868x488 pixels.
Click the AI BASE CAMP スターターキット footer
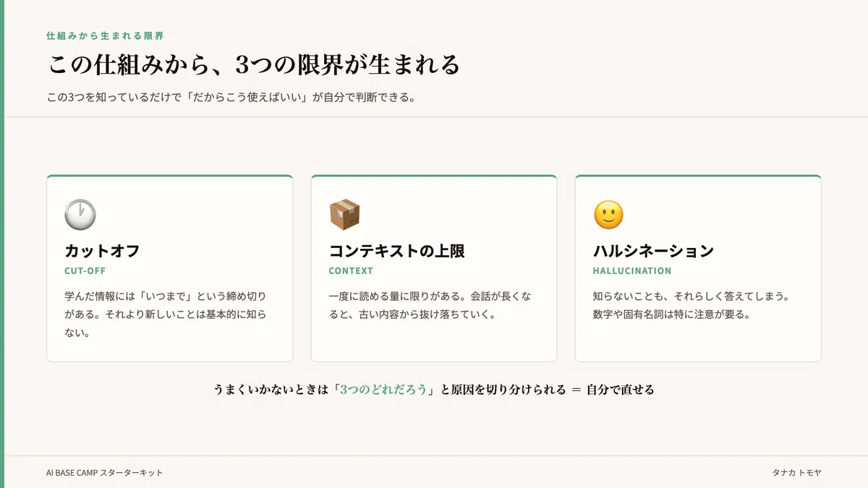point(105,473)
